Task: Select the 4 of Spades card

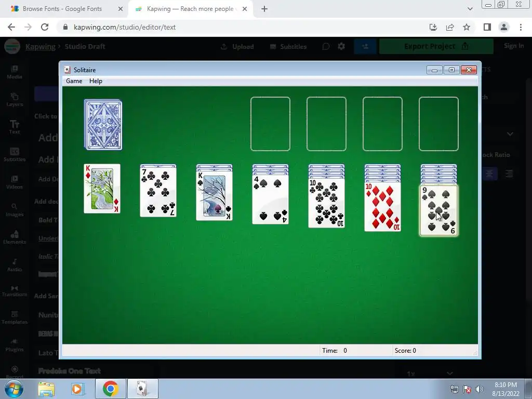Action: click(270, 199)
